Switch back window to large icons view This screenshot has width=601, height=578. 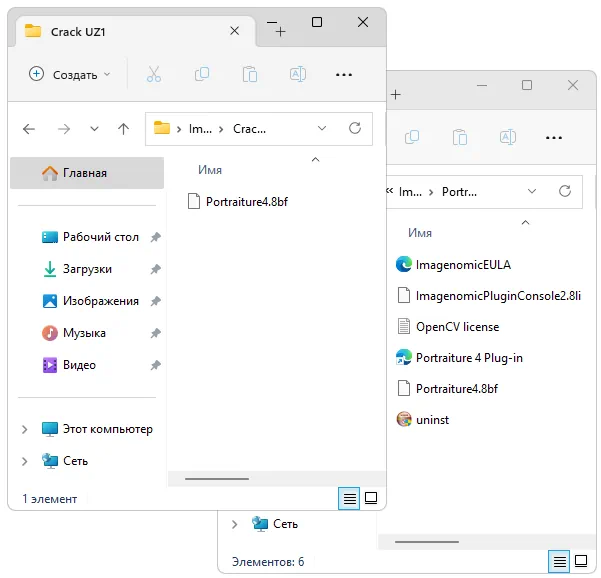point(581,562)
